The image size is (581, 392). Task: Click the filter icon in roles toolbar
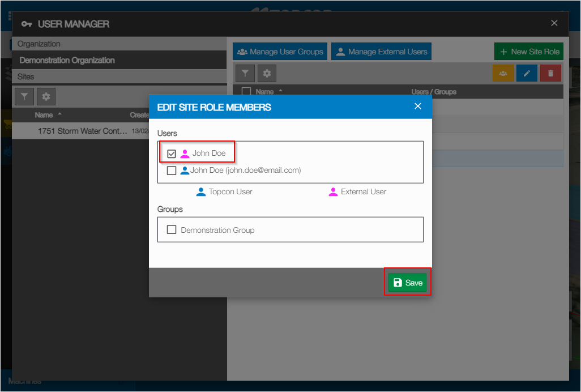tap(245, 74)
